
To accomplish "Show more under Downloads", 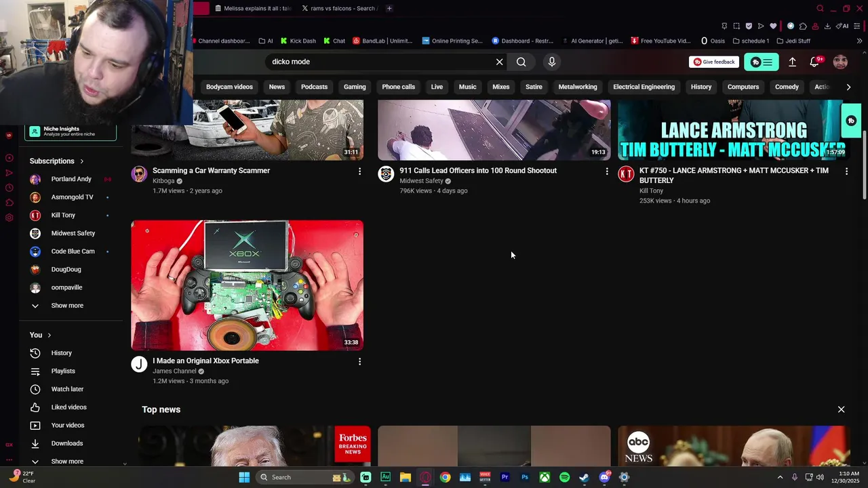I will [67, 462].
